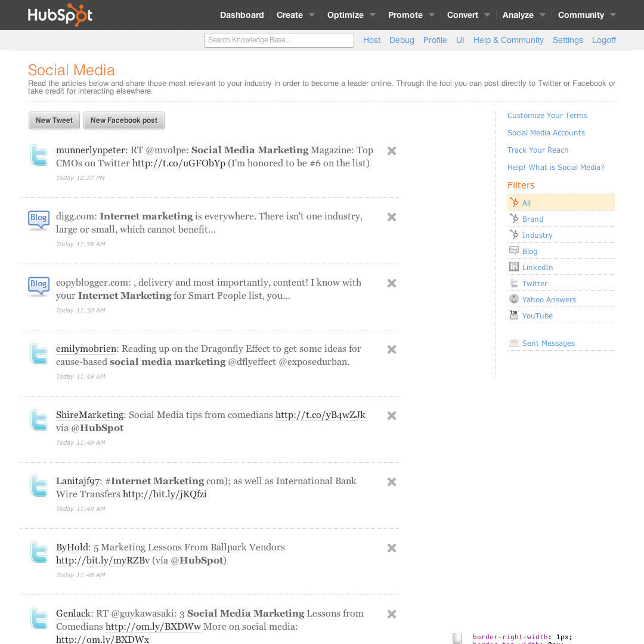The width and height of the screenshot is (644, 644).
Task: Click the Blog filter icon
Action: [514, 250]
